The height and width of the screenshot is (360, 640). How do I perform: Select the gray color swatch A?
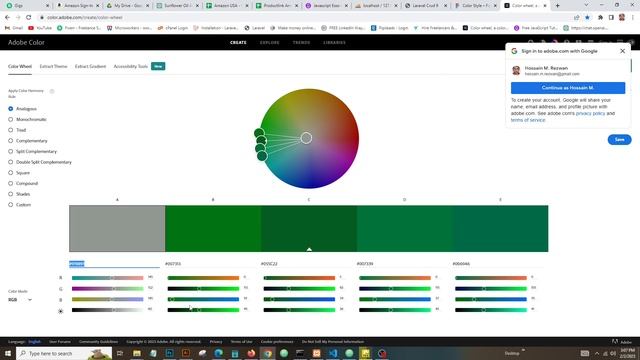tap(117, 229)
